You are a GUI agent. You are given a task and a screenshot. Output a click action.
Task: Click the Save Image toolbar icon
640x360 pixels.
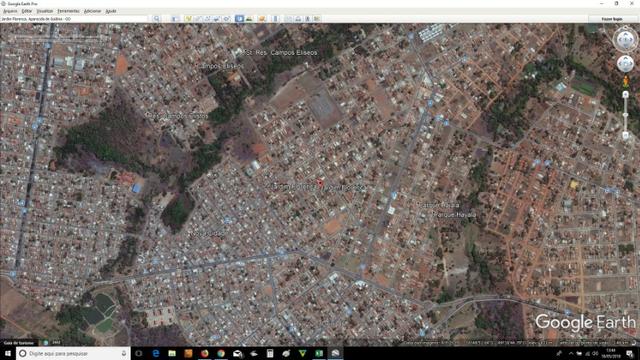pyautogui.click(x=308, y=19)
